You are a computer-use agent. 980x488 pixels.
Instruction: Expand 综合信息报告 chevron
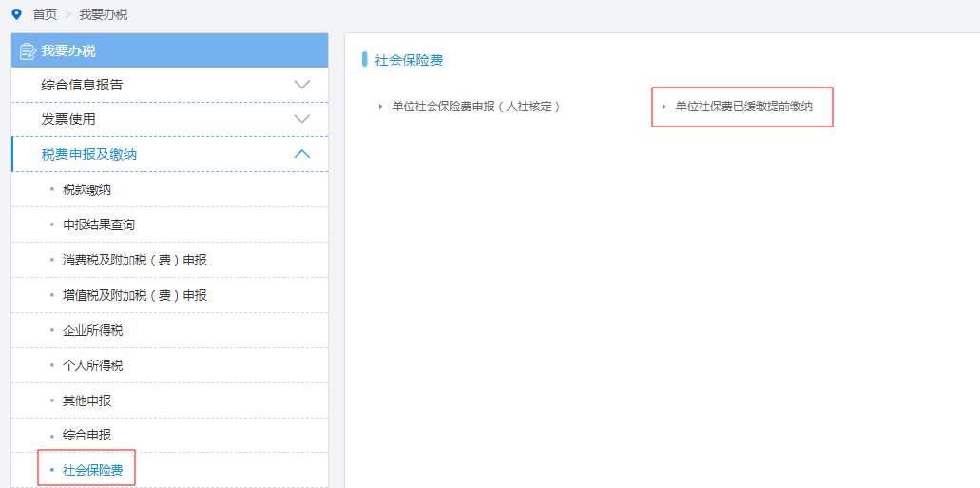pyautogui.click(x=302, y=85)
